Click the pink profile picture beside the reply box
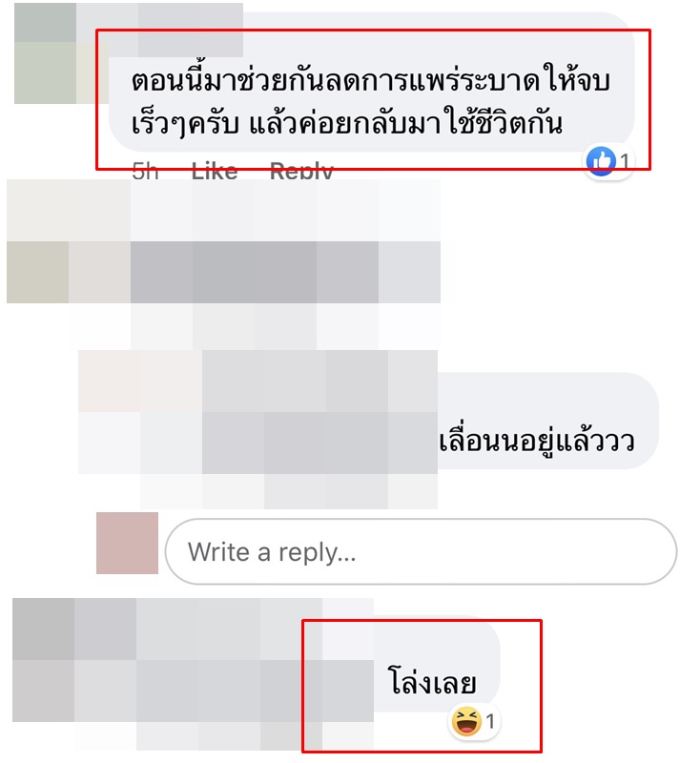This screenshot has height=763, width=700. 127,543
